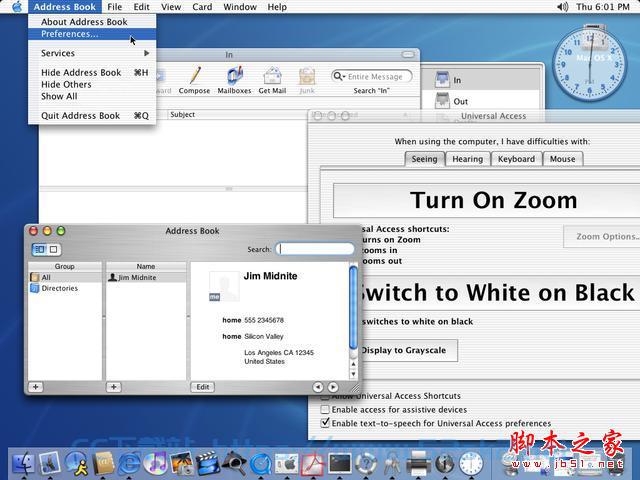Expand the Services submenu arrow
Image resolution: width=640 pixels, height=480 pixels.
(x=146, y=53)
